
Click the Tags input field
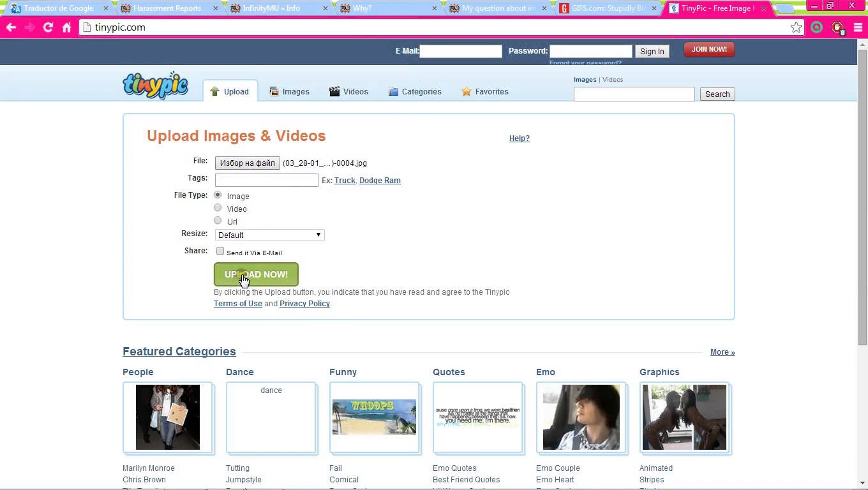pyautogui.click(x=266, y=181)
